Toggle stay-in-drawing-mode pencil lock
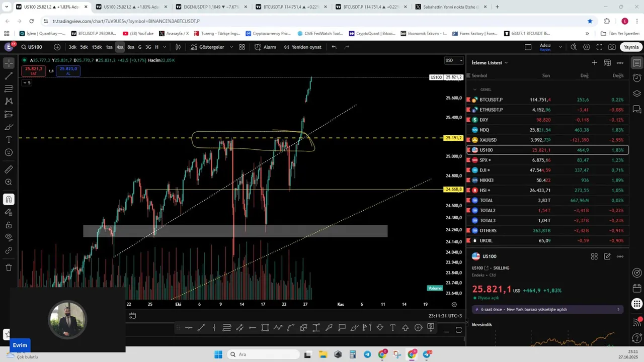644x362 pixels. [9, 212]
